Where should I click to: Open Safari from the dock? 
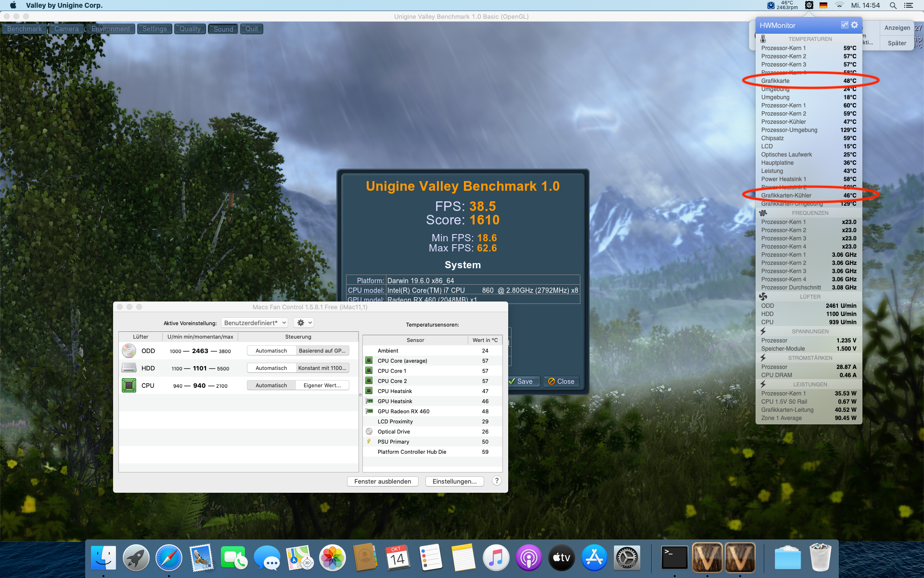168,558
